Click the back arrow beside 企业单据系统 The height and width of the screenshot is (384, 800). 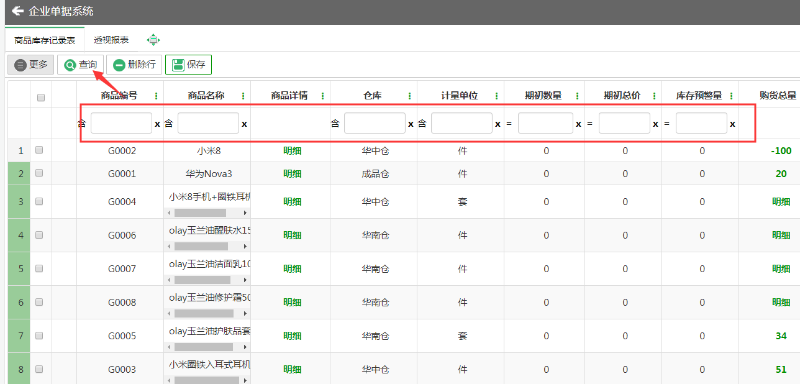coord(17,11)
